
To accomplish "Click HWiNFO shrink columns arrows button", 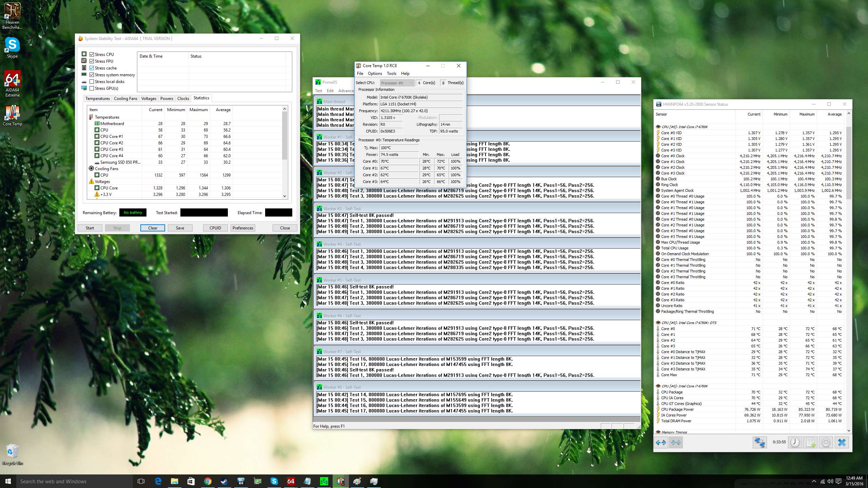I will 675,443.
